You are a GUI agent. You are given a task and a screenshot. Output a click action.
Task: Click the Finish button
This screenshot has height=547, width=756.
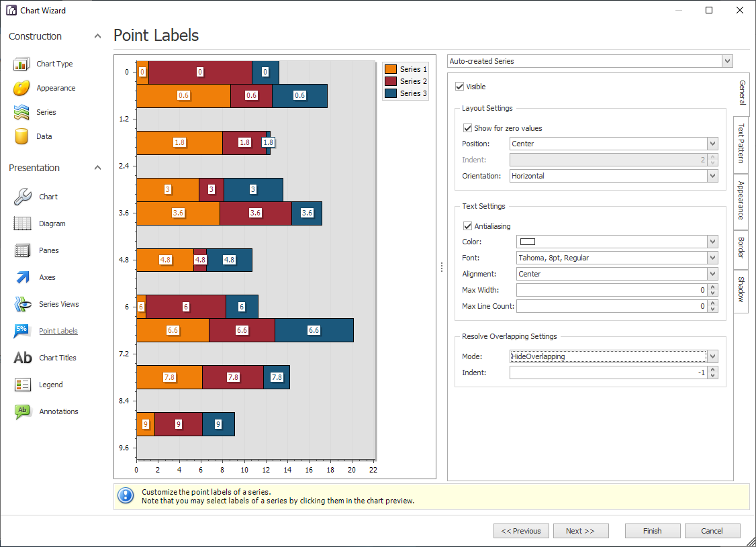[x=652, y=530]
